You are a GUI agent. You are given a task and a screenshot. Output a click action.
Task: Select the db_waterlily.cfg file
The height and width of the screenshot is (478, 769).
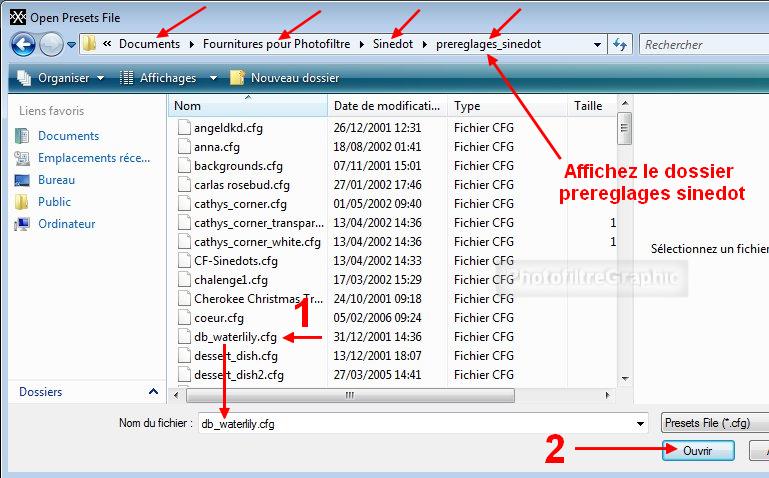pos(235,337)
